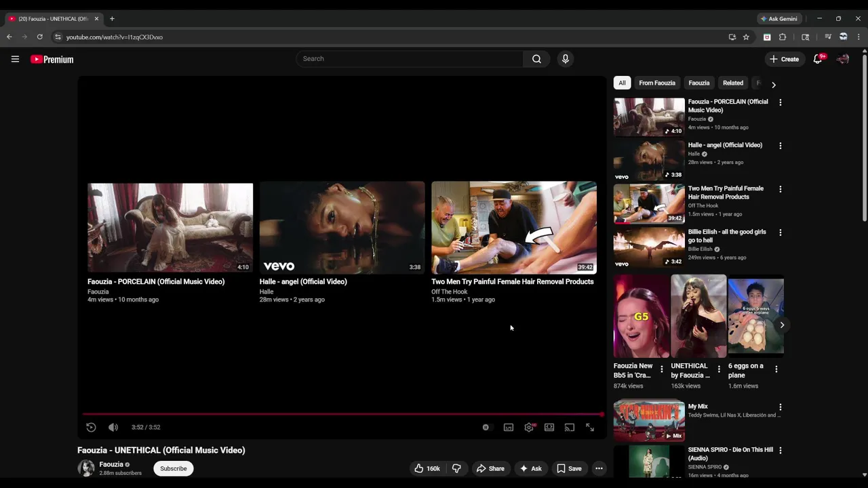Select the From Faouzia filter chip
Image resolution: width=868 pixels, height=488 pixels.
click(657, 83)
